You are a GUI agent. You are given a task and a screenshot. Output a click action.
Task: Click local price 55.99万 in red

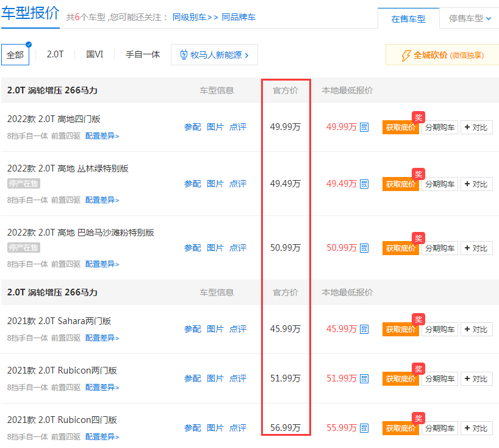coord(342,428)
